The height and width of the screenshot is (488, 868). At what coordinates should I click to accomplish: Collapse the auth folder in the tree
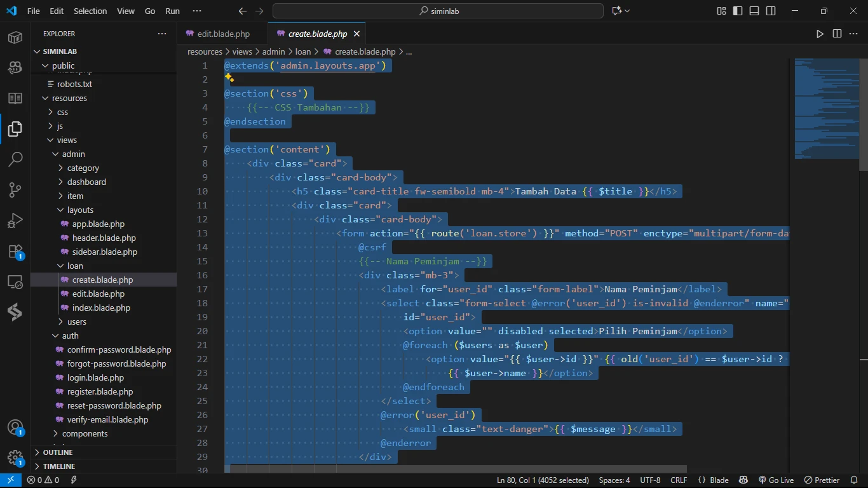(x=70, y=335)
